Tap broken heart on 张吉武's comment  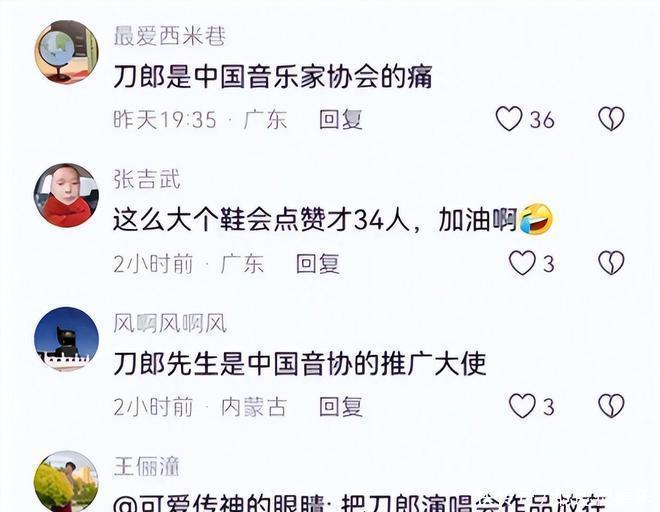pos(611,263)
